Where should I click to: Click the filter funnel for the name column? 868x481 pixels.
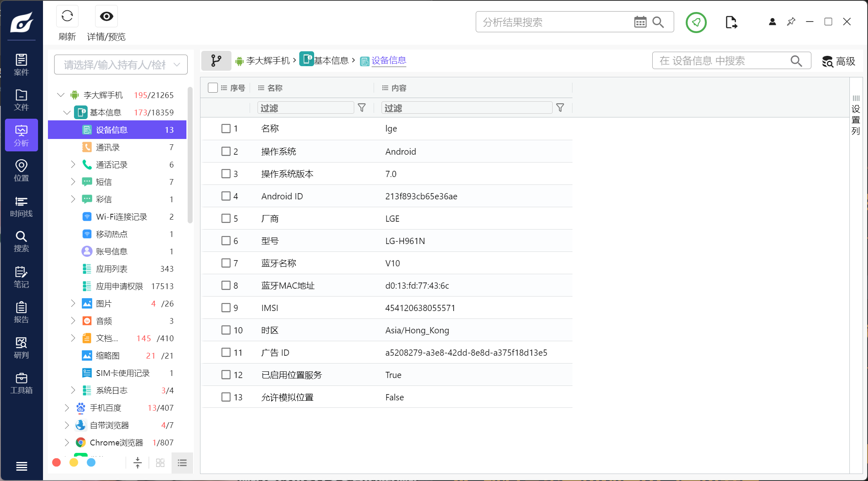click(x=362, y=108)
